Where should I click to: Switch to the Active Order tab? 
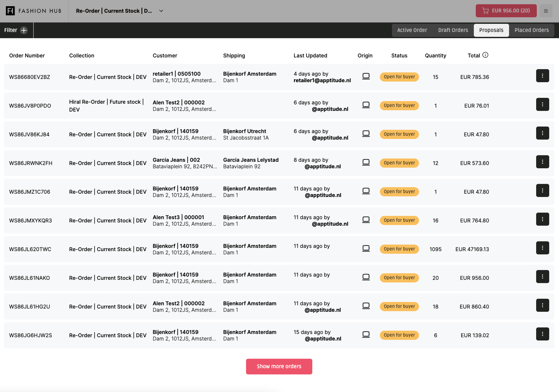click(x=412, y=30)
